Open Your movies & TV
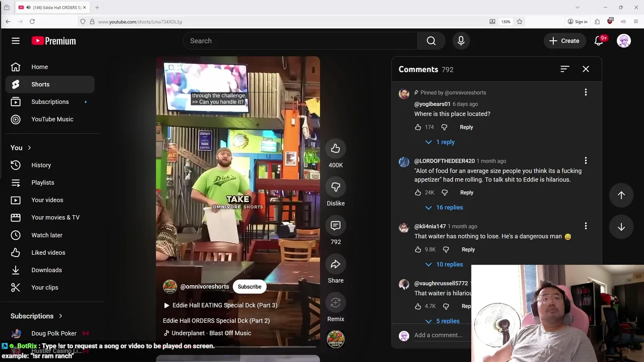The image size is (644, 362). 50,218
